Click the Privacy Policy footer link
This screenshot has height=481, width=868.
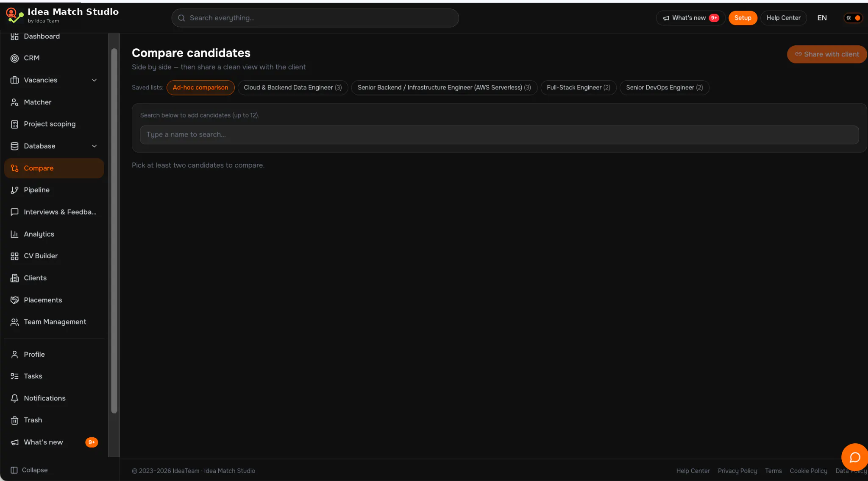point(737,471)
